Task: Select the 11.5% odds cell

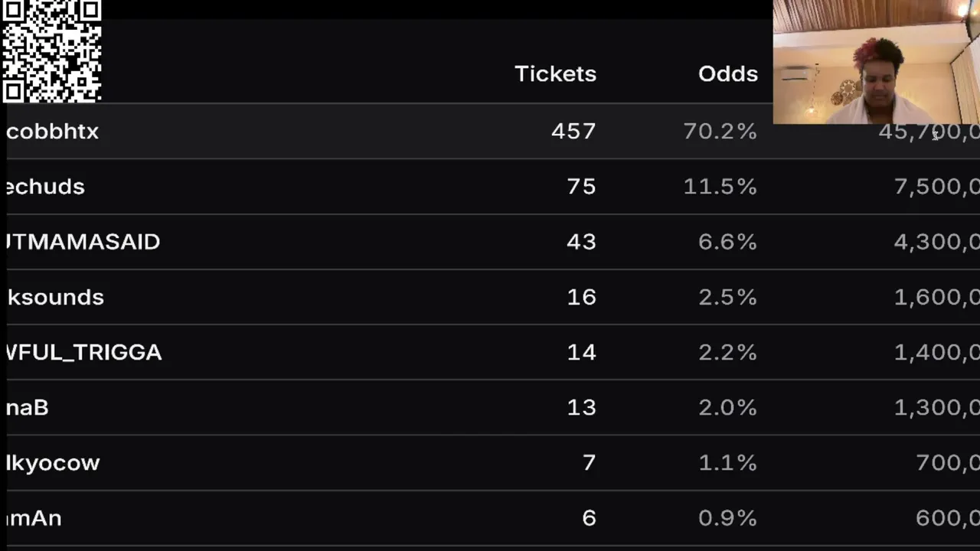Action: [720, 187]
